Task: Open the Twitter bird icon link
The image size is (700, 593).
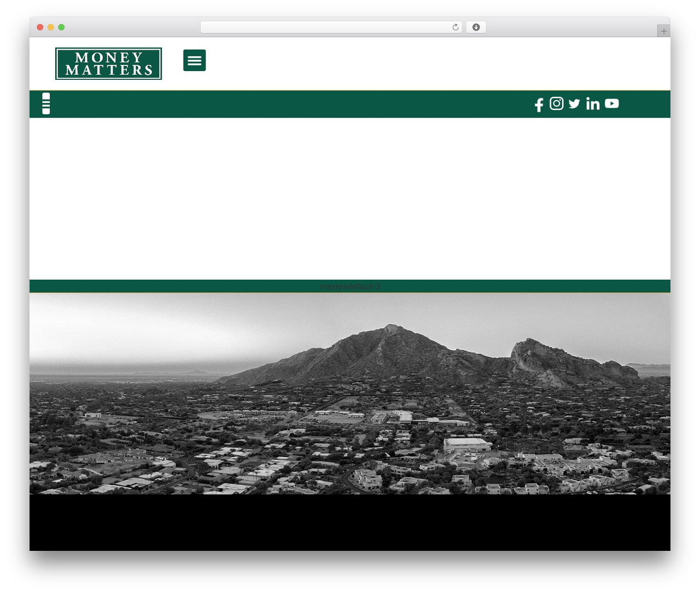Action: tap(574, 103)
